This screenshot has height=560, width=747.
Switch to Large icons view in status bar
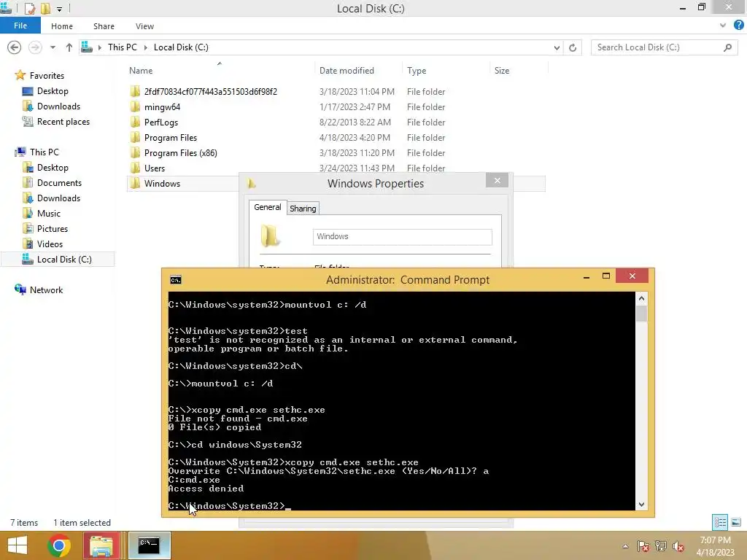[735, 522]
